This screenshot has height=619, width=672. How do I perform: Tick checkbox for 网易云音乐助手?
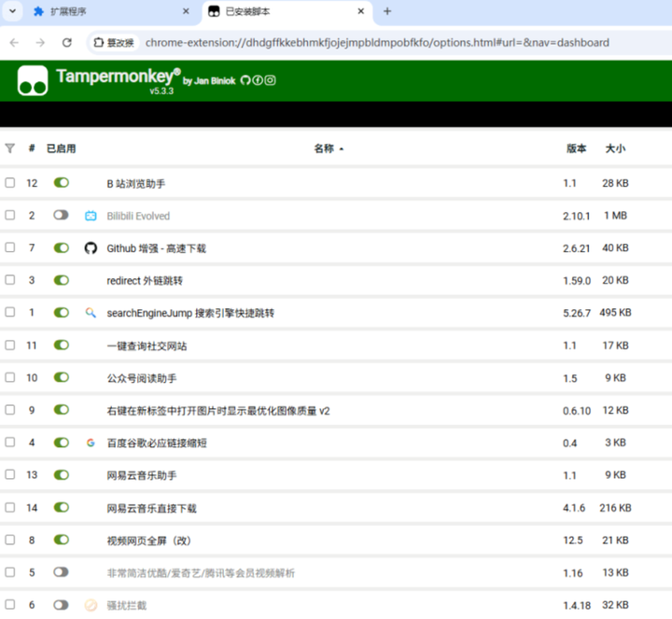[x=10, y=474]
